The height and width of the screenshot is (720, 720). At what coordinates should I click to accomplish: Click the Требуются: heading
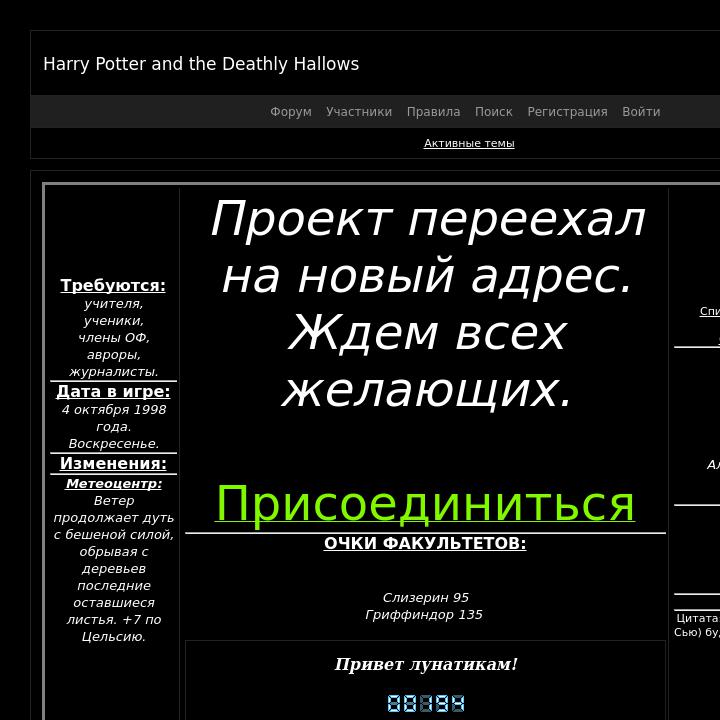pyautogui.click(x=113, y=285)
